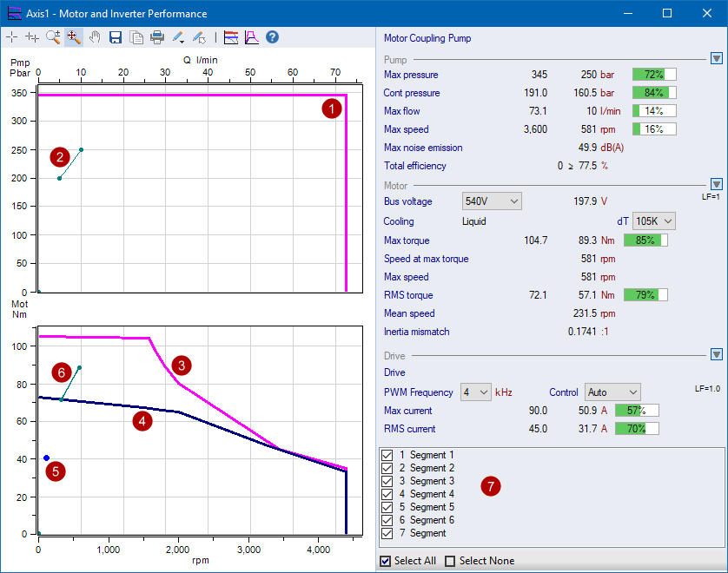This screenshot has height=573, width=728.
Task: Click the Total efficiency label
Action: [x=415, y=165]
